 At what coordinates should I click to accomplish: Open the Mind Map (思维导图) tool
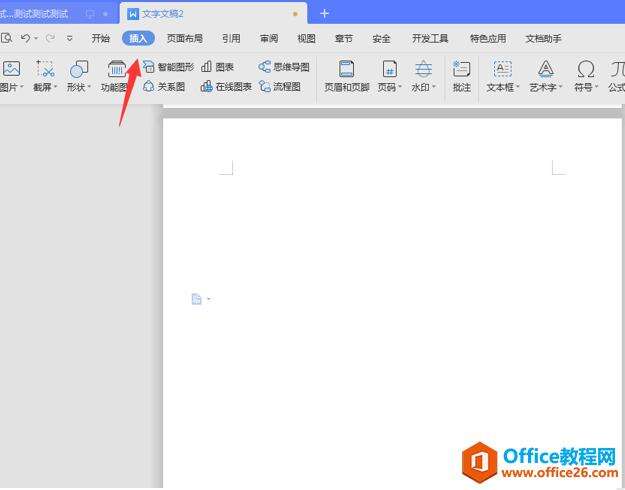click(284, 67)
